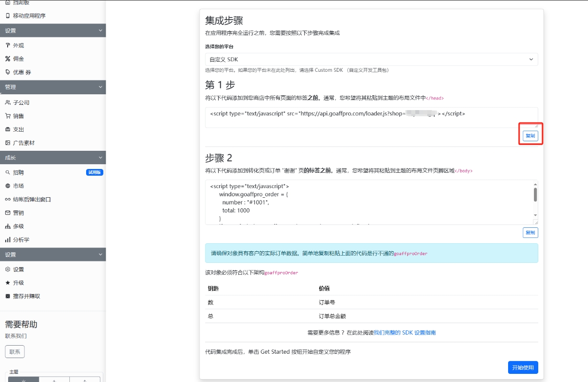Copy the step 1 loader script code
Screen dimensions: 588x382
[530, 136]
